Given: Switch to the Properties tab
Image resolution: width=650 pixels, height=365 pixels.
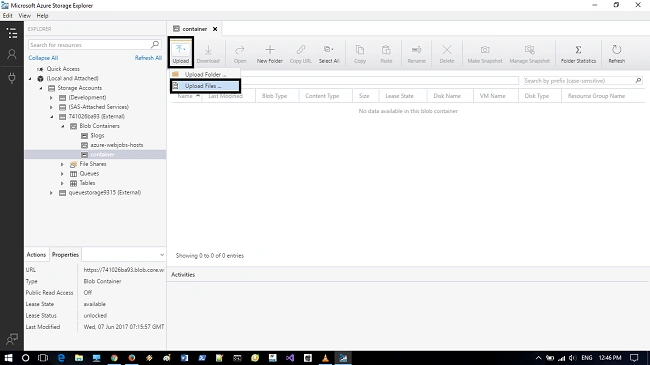Looking at the screenshot, I should tap(65, 255).
